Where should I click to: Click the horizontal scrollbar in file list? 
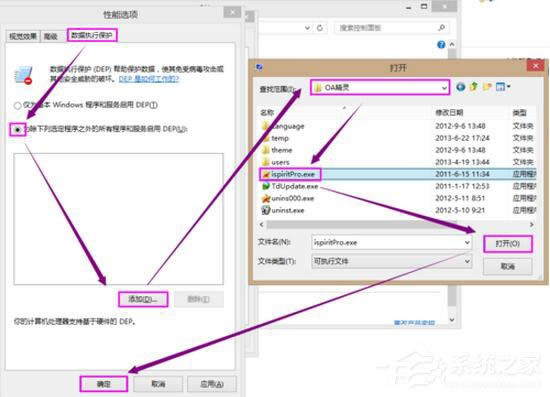[x=361, y=224]
